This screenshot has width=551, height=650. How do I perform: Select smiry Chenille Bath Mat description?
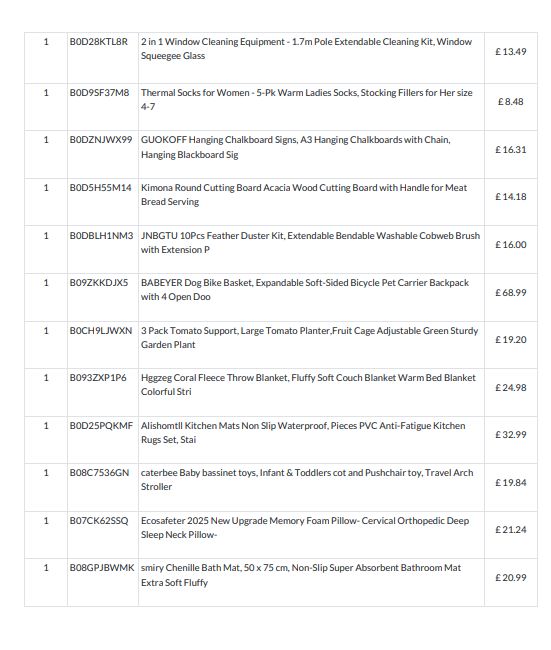click(x=301, y=575)
